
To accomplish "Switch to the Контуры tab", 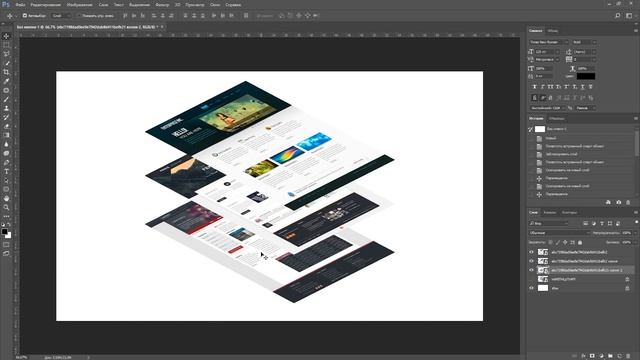I will coord(569,213).
